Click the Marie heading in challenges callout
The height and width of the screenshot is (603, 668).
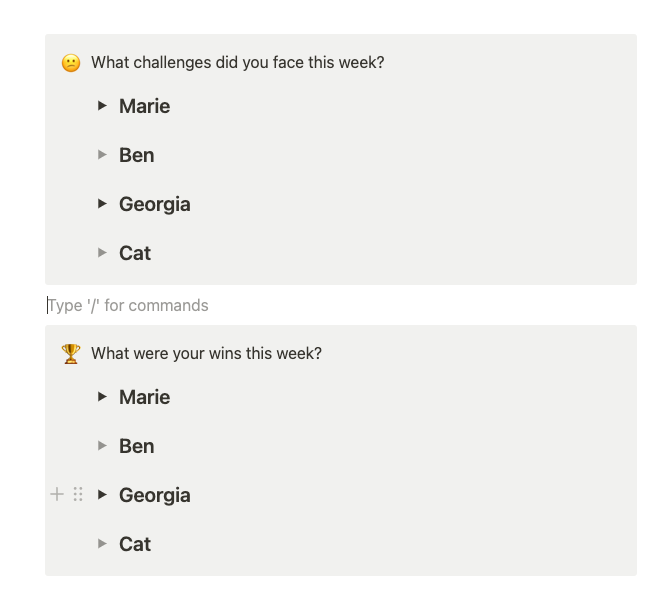pyautogui.click(x=144, y=106)
